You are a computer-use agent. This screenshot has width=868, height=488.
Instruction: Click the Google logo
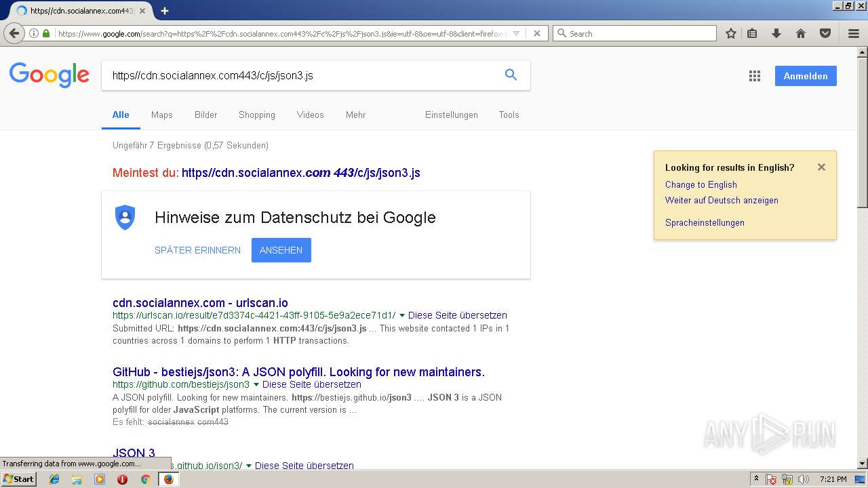[x=50, y=75]
